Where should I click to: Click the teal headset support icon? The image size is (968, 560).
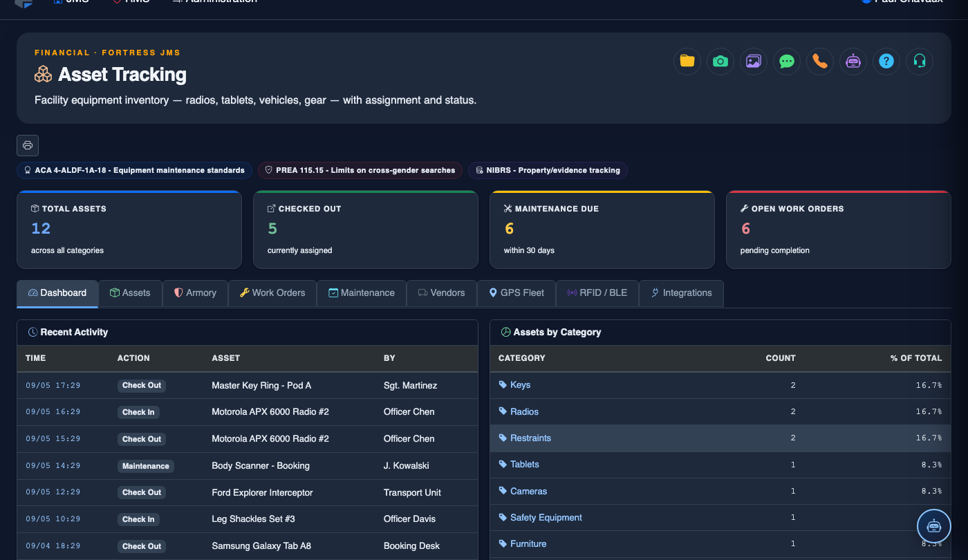[x=920, y=62]
